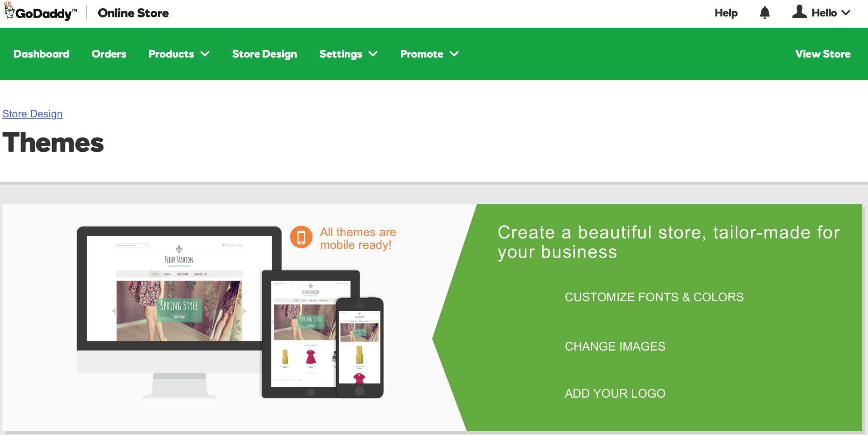Click the Dashboard navigation icon
The image size is (868, 435).
pos(40,54)
